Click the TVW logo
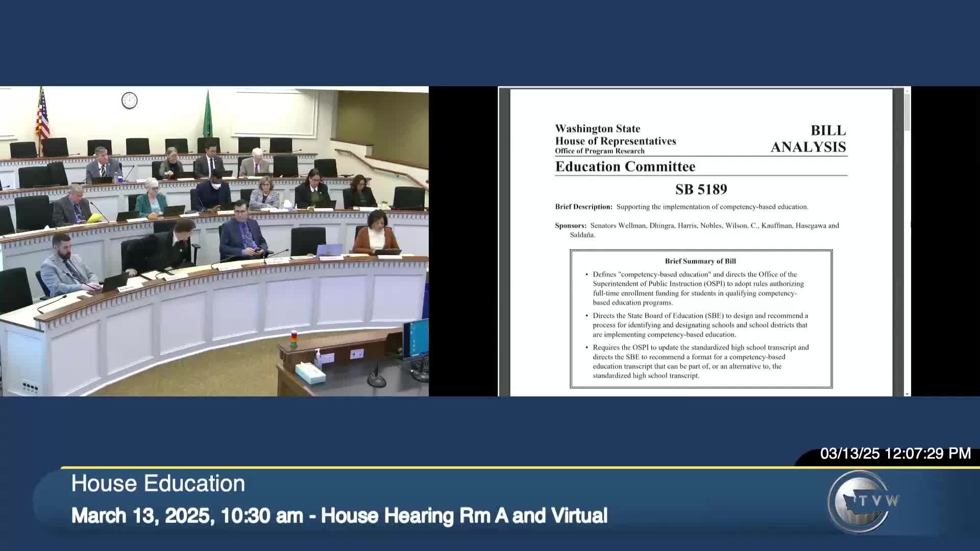The image size is (980, 551). 862,502
